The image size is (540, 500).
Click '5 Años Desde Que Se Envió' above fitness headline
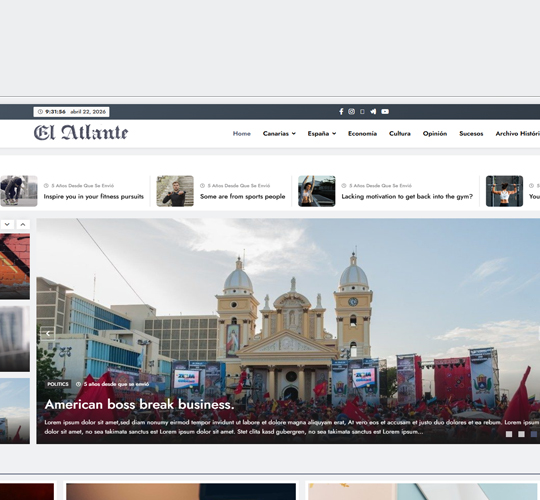tap(83, 186)
